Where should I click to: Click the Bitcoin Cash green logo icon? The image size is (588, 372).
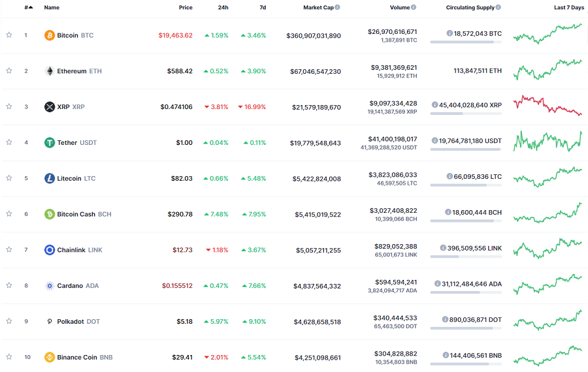[50, 214]
